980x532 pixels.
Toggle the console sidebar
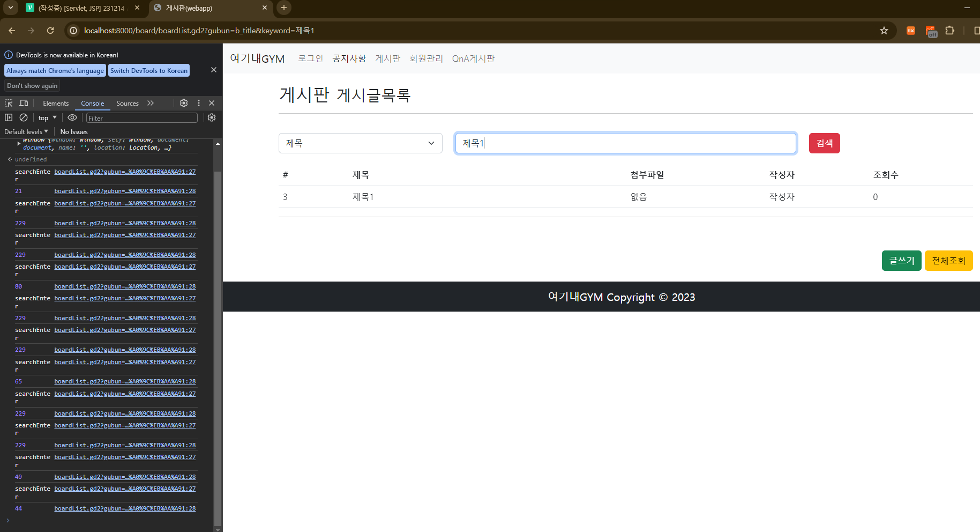click(x=9, y=117)
